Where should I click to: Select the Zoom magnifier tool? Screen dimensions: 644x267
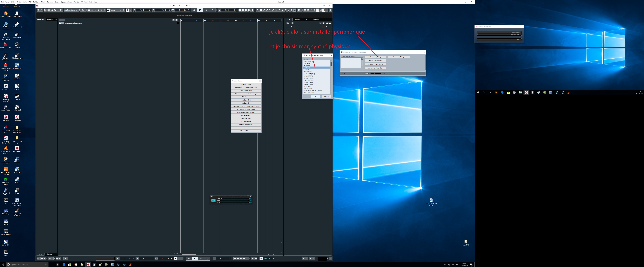[x=279, y=10]
